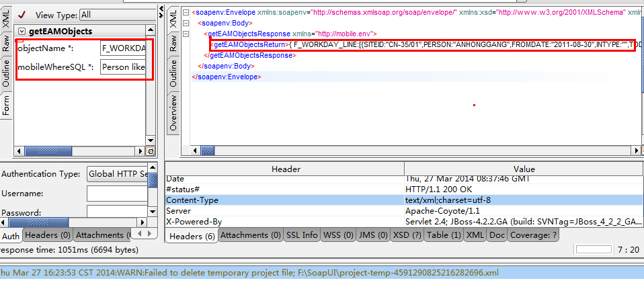Open the request Headers (0) tab
The image size is (644, 293).
(48, 235)
